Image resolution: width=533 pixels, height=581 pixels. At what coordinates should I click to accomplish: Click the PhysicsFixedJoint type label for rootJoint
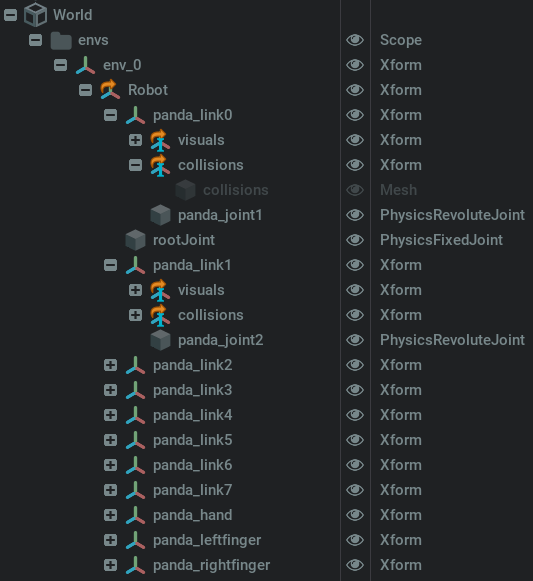(441, 240)
